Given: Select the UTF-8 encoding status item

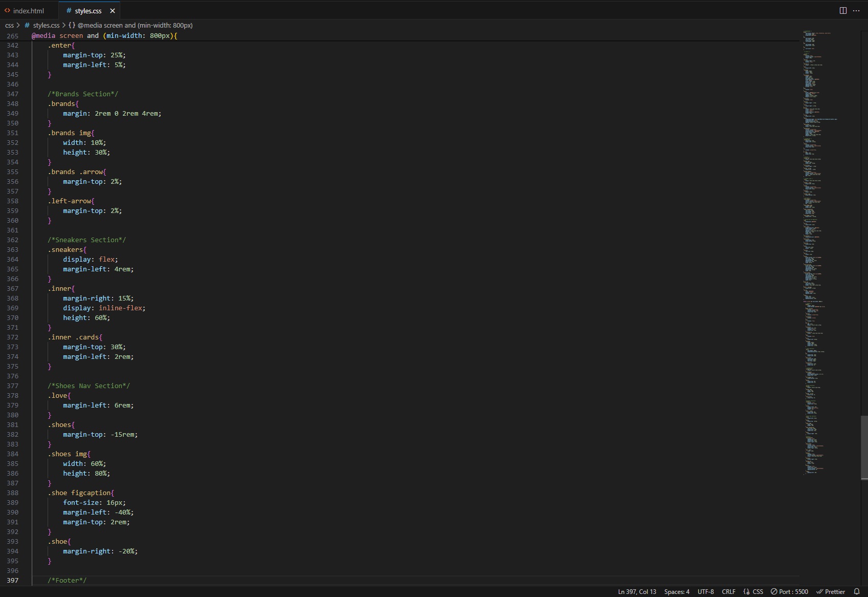Looking at the screenshot, I should [705, 591].
